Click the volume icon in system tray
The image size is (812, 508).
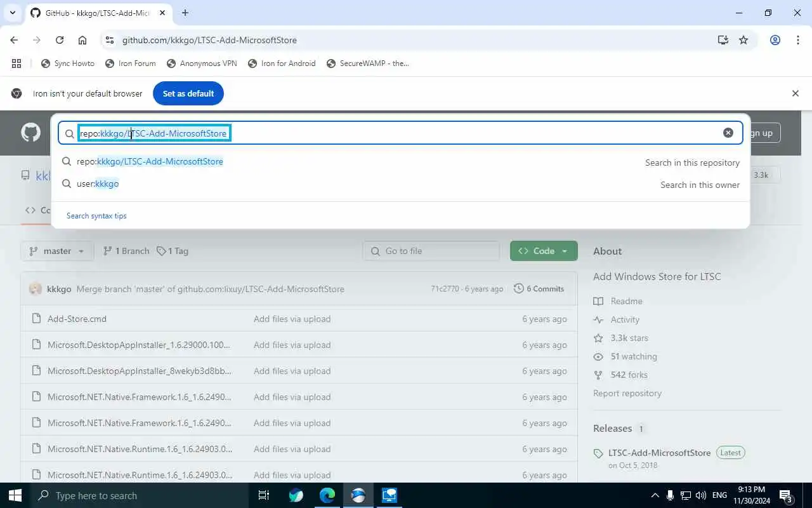click(x=701, y=495)
